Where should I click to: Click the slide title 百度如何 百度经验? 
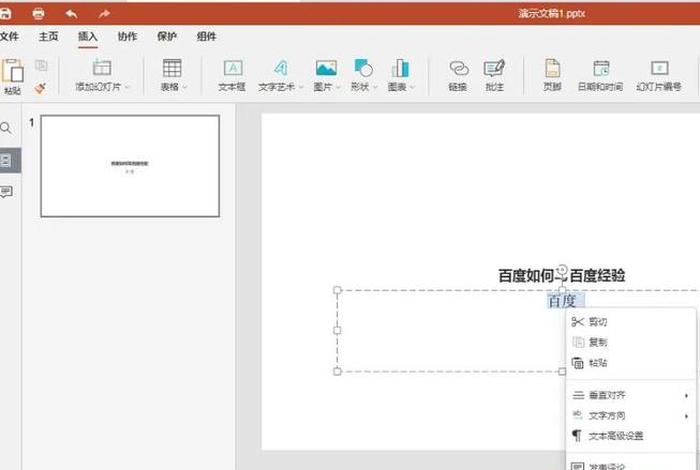[562, 276]
